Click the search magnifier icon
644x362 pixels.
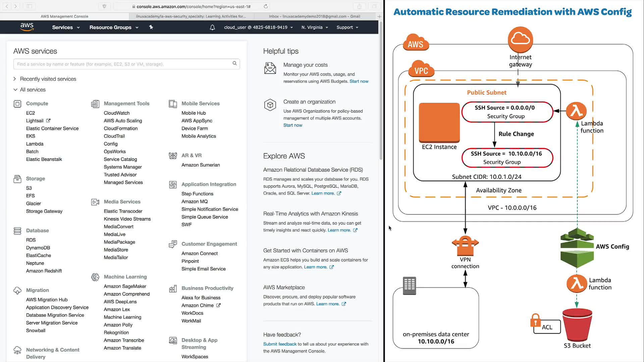click(234, 63)
